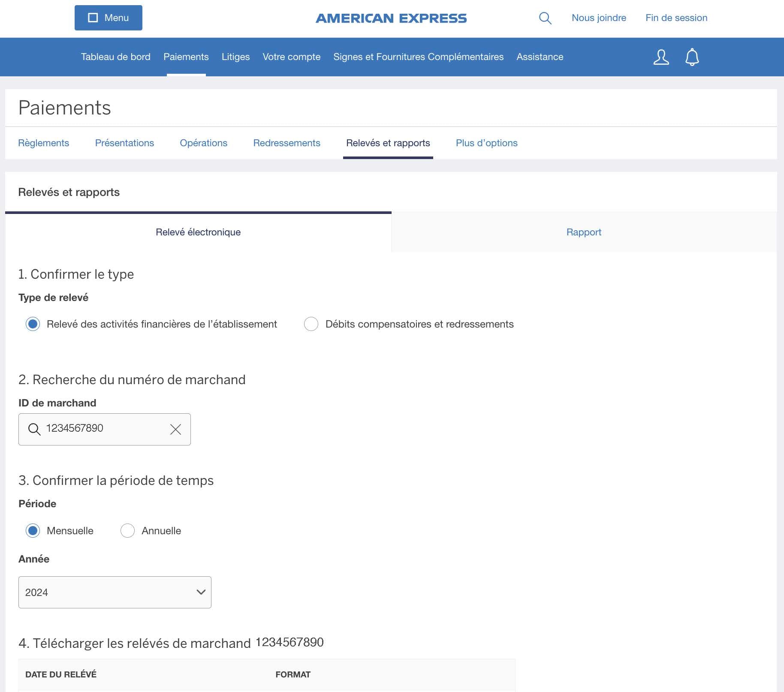Open Signes et Fournitures Complémentaires

click(x=418, y=57)
